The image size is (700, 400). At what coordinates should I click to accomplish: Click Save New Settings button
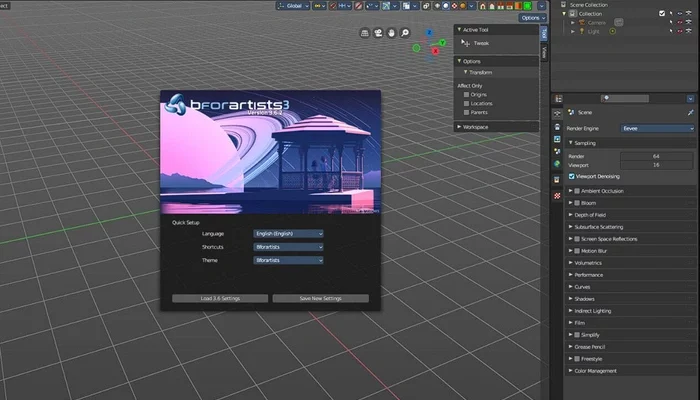321,298
